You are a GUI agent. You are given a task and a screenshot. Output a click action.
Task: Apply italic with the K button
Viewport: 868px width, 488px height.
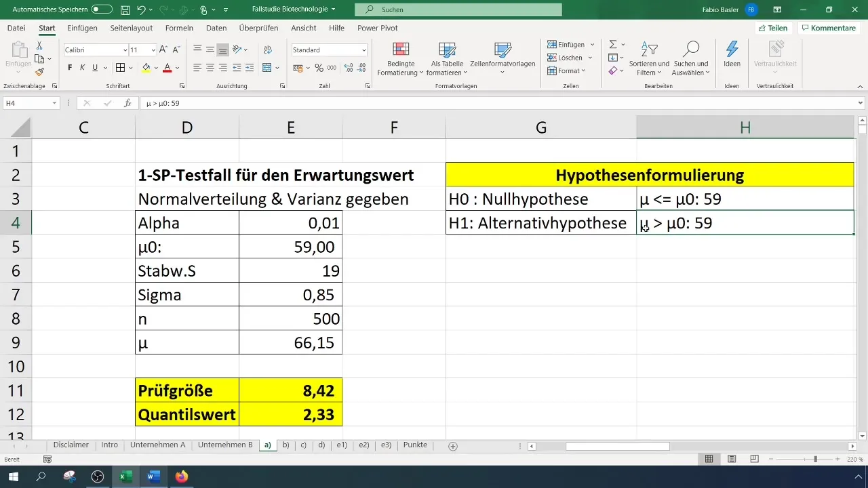click(x=82, y=68)
